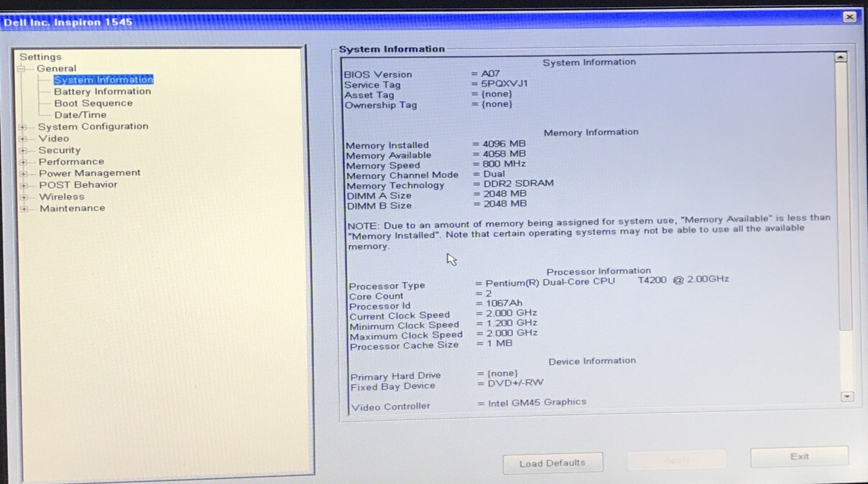
Task: Click the Service Tag value 5PQXVJ1
Action: [x=504, y=83]
